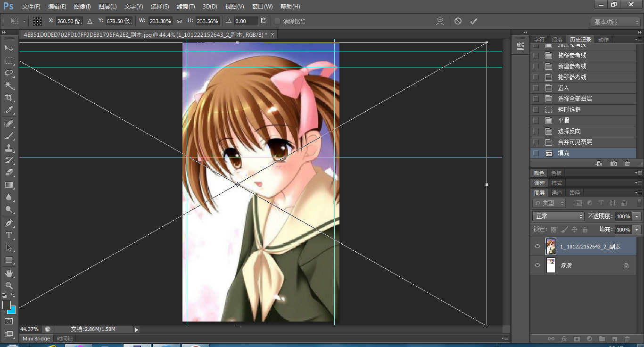Open the tool preset picker arrow

25,21
